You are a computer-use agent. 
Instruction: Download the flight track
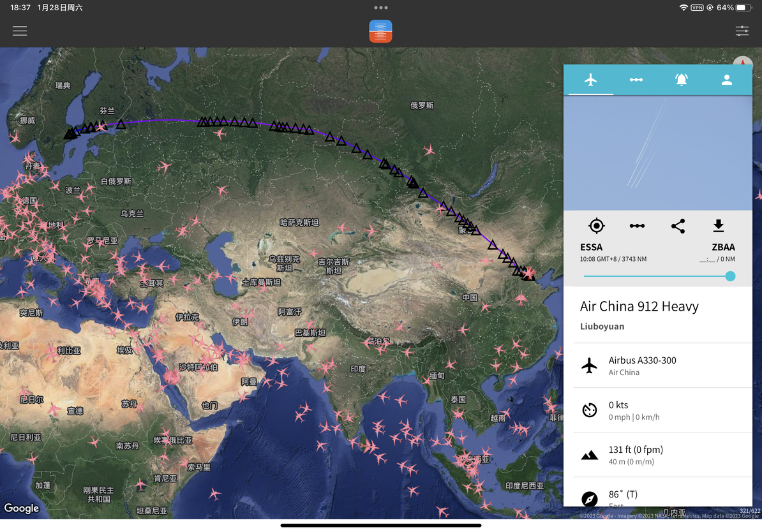coord(718,226)
